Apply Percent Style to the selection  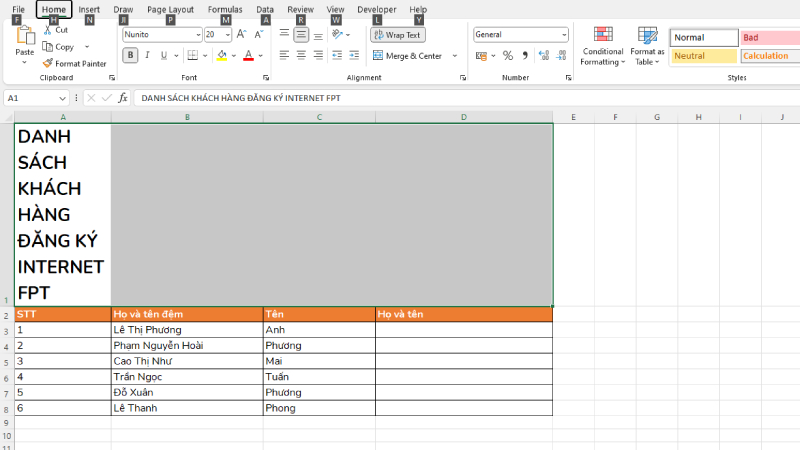tap(508, 56)
